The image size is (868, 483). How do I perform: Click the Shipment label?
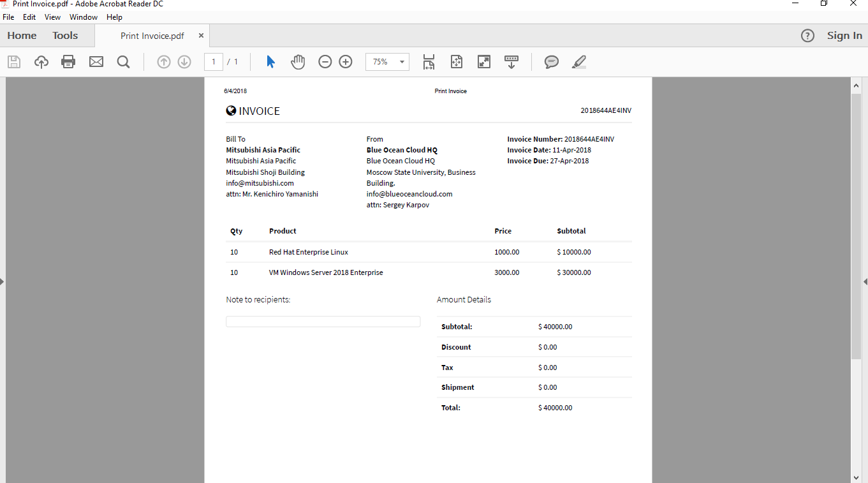458,387
